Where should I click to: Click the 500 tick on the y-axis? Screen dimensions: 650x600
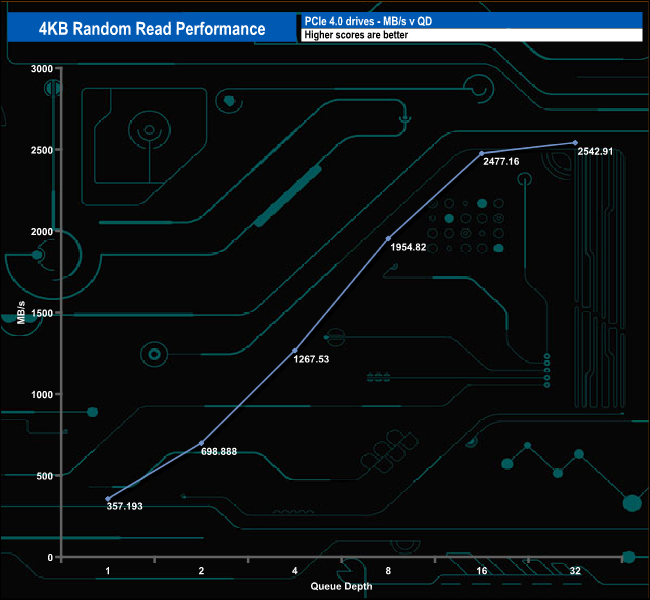point(44,476)
